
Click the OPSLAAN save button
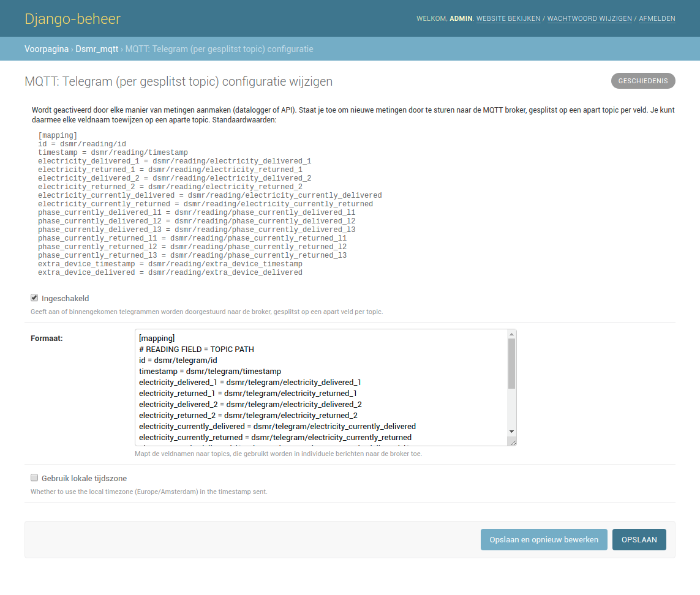click(x=639, y=540)
